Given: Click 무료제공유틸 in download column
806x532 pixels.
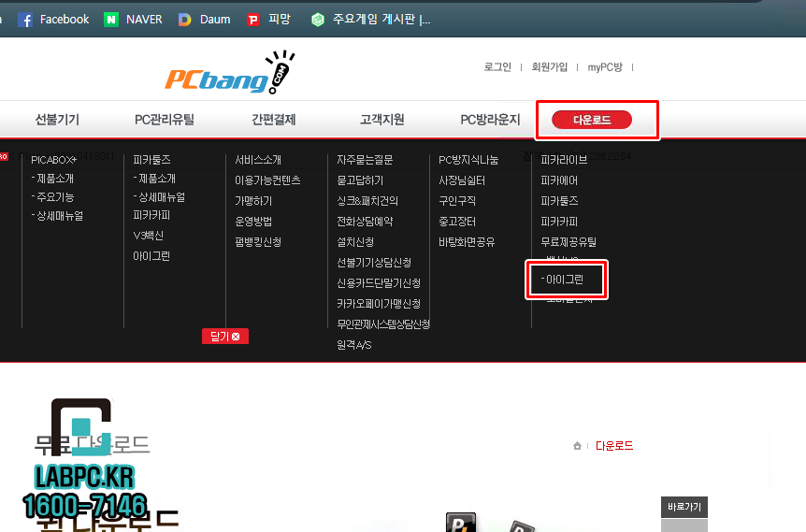Looking at the screenshot, I should point(569,242).
